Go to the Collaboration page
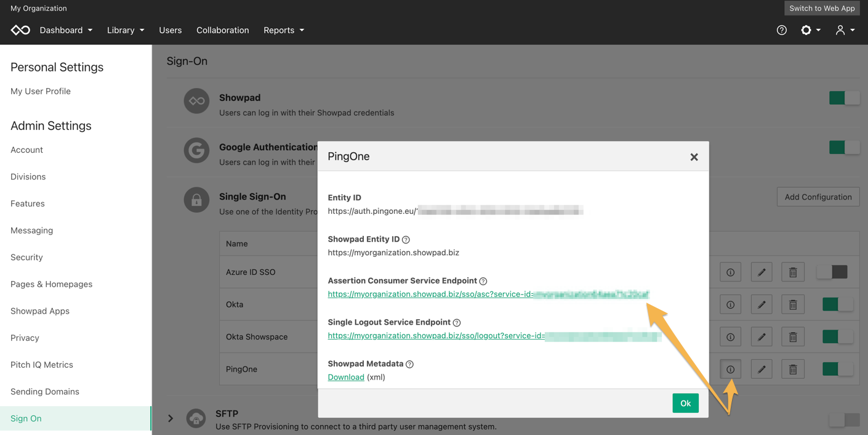Image resolution: width=868 pixels, height=435 pixels. pos(223,30)
